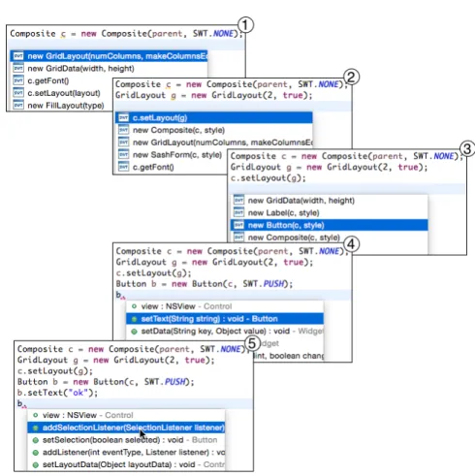Click the code line b.setText("ok");
This screenshot has width=475, height=476.
click(x=57, y=393)
